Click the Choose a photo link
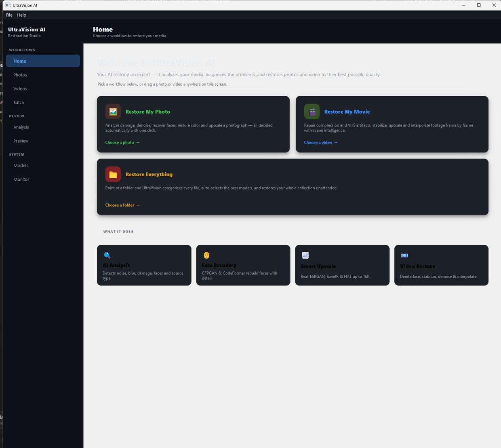This screenshot has width=501, height=448. pos(122,142)
